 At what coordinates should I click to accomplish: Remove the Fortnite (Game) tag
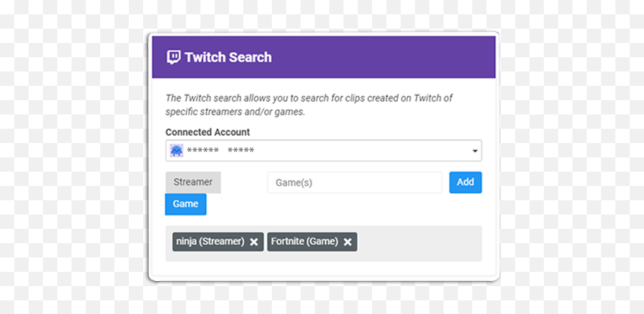point(348,242)
